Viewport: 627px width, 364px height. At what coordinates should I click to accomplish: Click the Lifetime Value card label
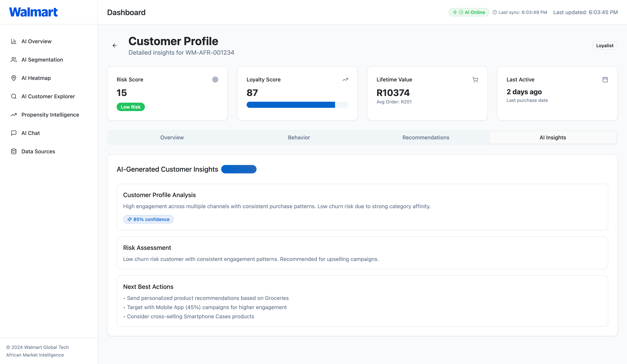tap(394, 80)
